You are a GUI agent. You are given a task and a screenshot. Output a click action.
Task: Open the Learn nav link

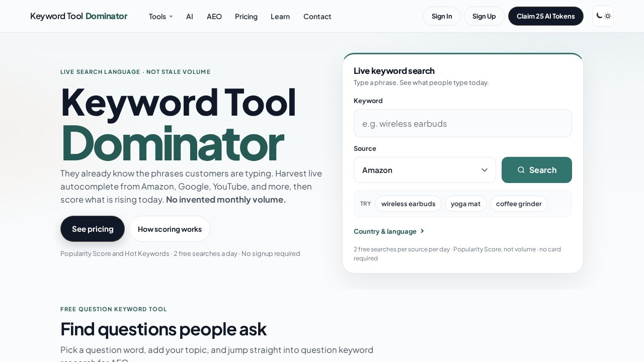click(280, 17)
